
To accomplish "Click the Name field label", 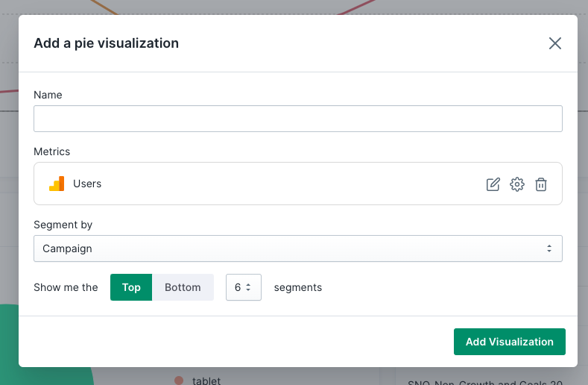I will 48,95.
